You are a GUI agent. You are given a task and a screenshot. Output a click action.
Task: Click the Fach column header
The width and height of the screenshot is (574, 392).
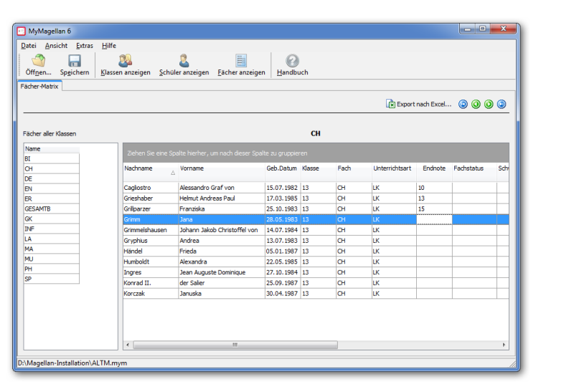(x=354, y=171)
